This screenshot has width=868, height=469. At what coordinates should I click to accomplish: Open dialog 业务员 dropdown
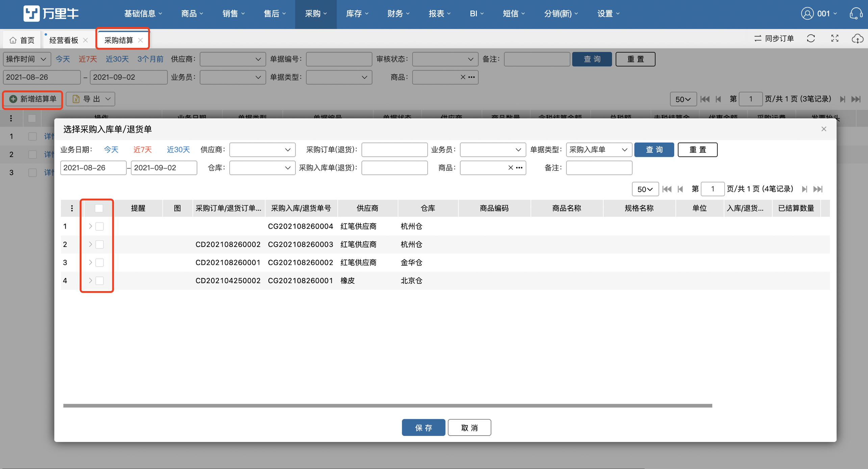[x=493, y=150]
